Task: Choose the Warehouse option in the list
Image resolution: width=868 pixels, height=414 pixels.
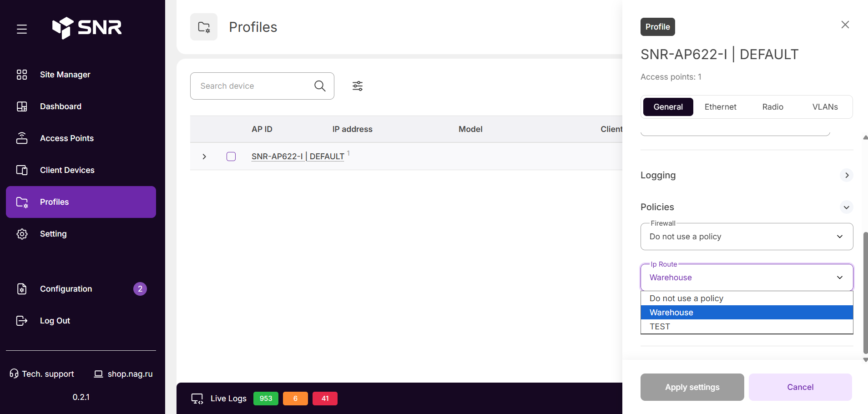Action: coord(747,313)
